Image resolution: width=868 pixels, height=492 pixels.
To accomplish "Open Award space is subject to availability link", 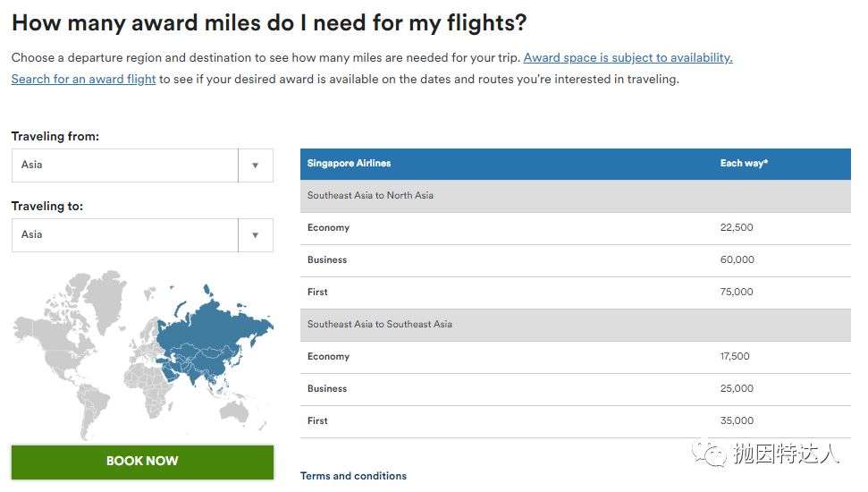I will (628, 57).
